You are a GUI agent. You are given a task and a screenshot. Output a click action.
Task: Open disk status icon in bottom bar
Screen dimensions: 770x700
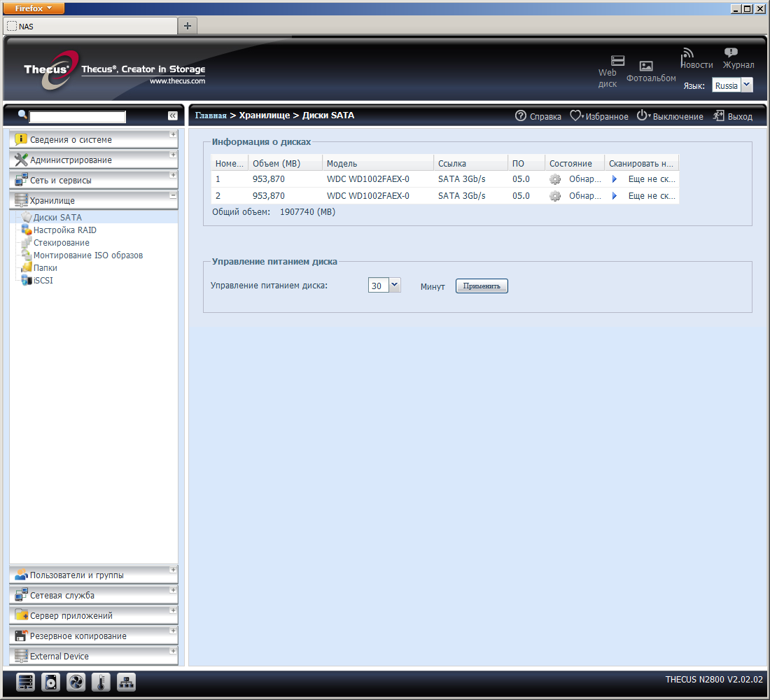(x=50, y=682)
